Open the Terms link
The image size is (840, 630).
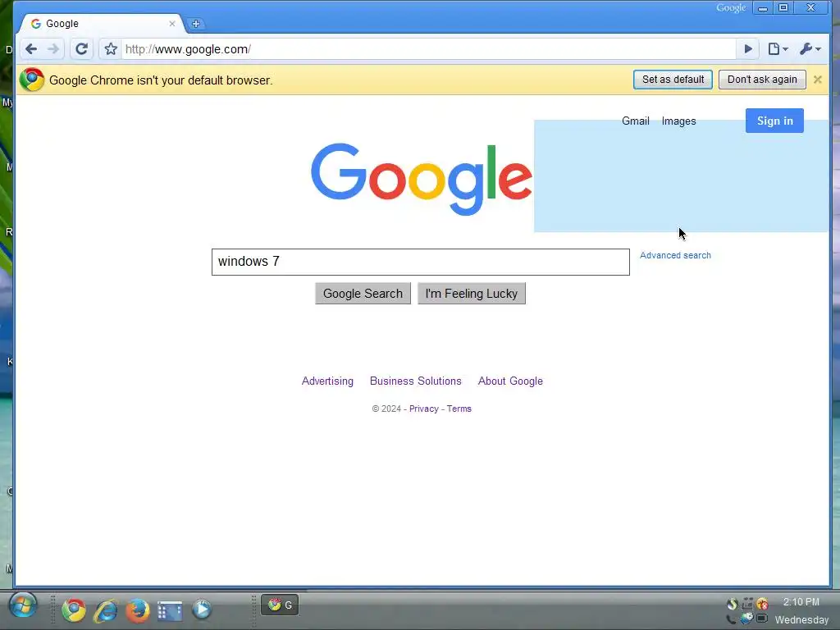coord(459,409)
